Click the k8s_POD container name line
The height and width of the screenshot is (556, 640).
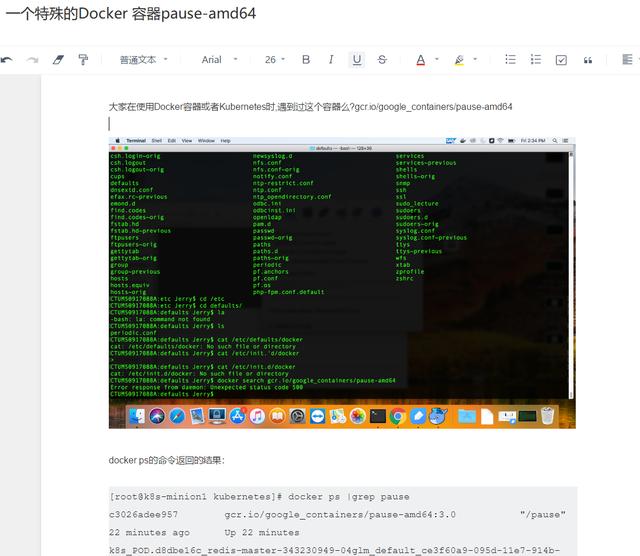[334, 550]
